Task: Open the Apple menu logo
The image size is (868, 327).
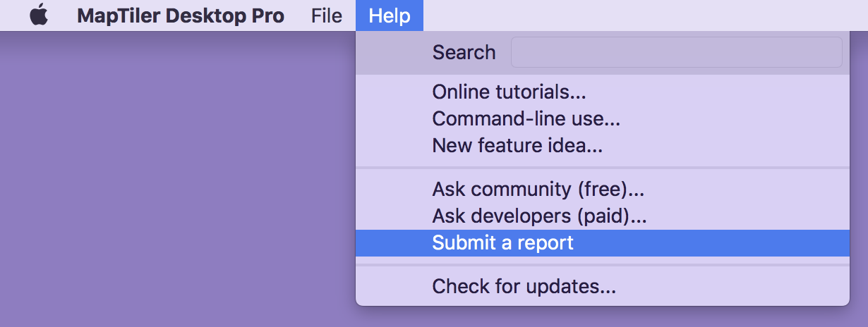Action: (x=40, y=16)
